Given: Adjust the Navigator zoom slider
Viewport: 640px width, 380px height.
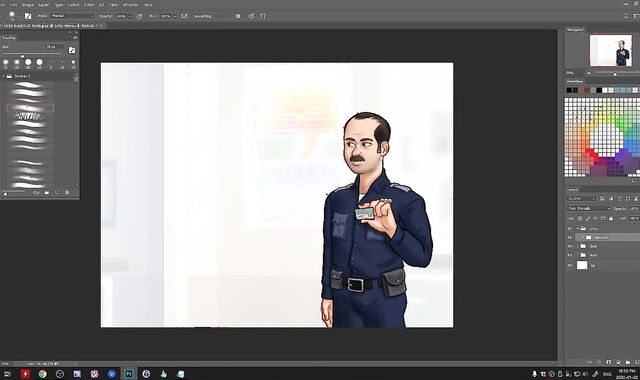Looking at the screenshot, I should [615, 73].
